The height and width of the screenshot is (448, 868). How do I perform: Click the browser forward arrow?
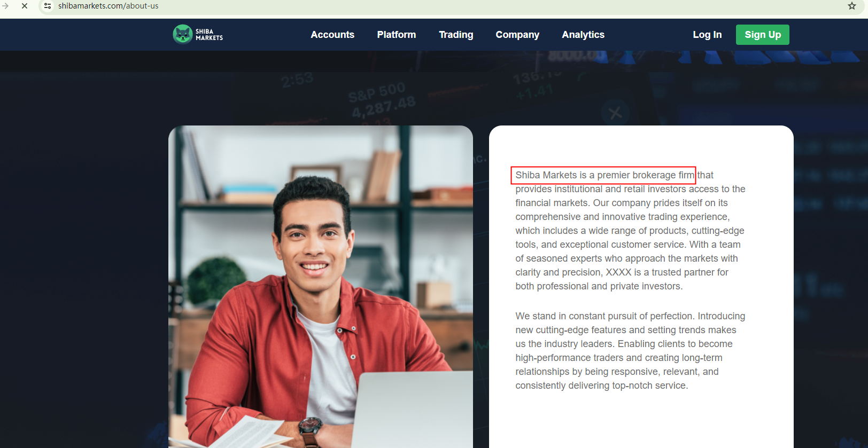click(x=5, y=6)
